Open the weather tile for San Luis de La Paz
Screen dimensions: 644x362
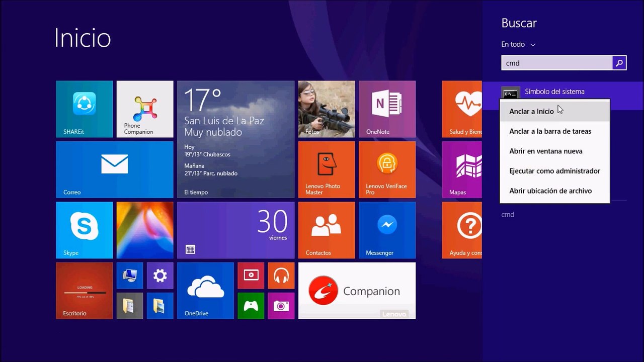(x=235, y=139)
